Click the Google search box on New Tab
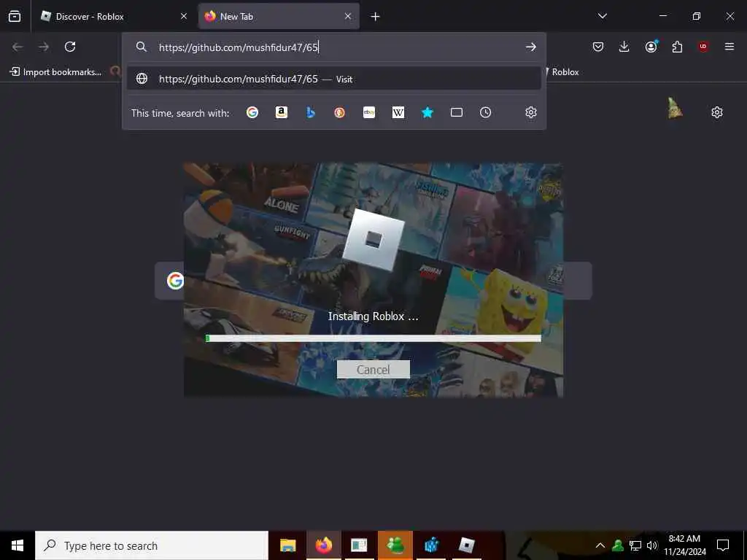 (x=373, y=281)
